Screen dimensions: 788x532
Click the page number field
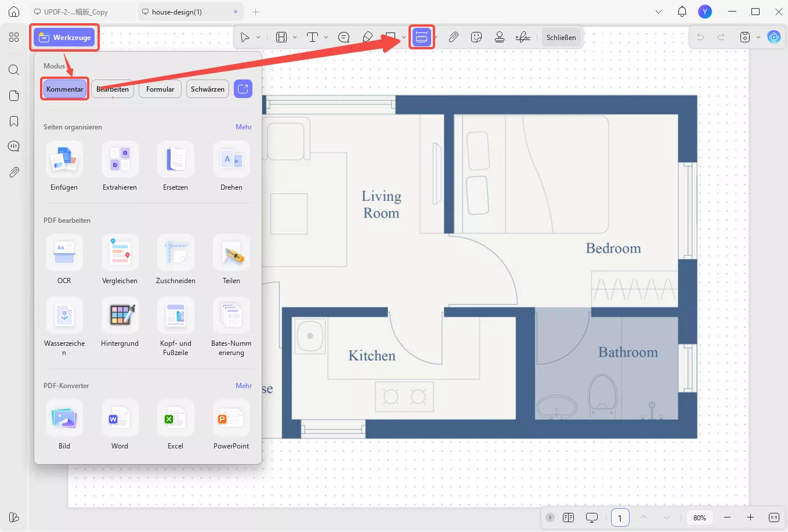point(620,517)
